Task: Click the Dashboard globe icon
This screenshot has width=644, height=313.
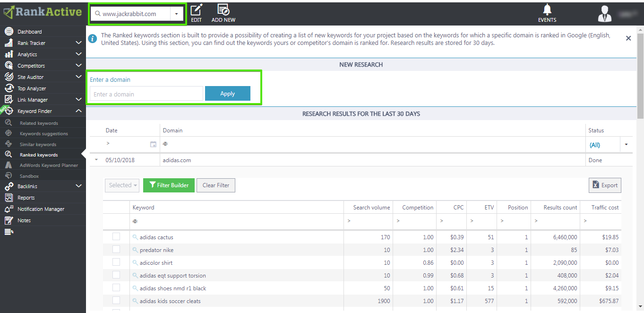Action: click(x=9, y=32)
